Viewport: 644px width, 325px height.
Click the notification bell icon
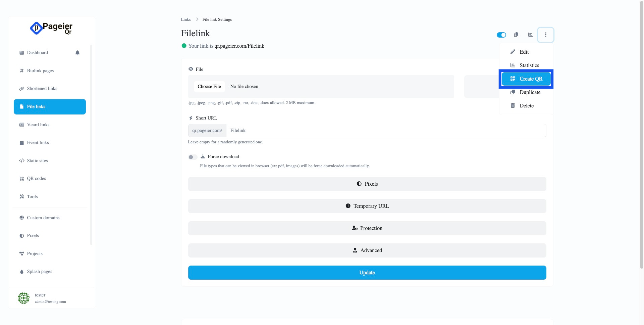77,53
